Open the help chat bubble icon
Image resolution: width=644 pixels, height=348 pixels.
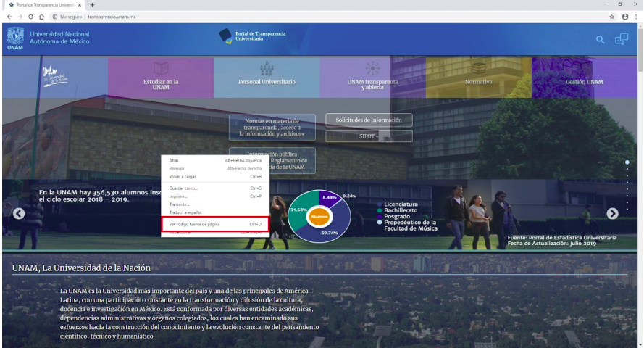pos(622,39)
